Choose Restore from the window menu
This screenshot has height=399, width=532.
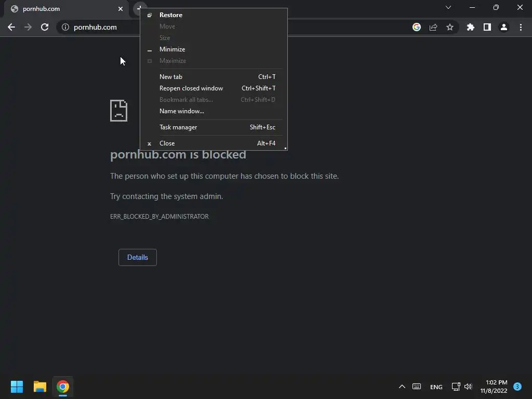click(x=214, y=15)
